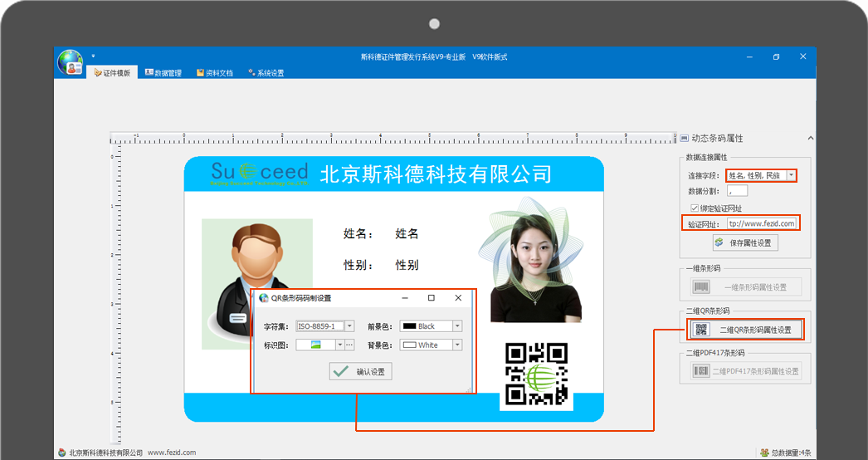Toggle the 绑定验证网址 checkbox

tap(695, 208)
